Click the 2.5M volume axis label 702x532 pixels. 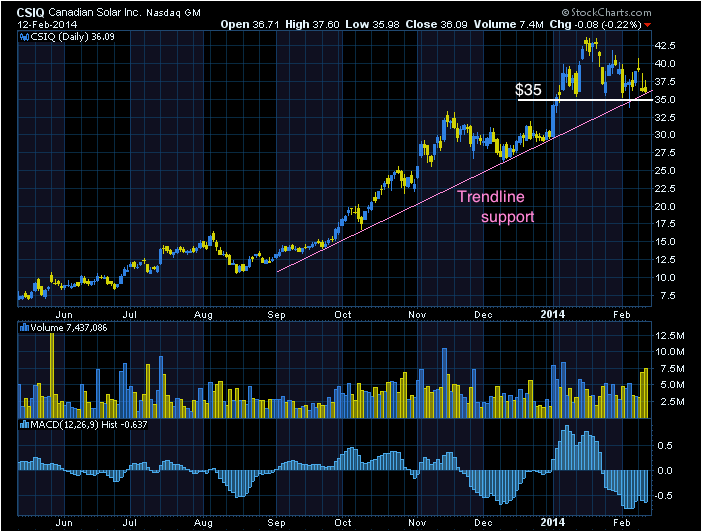coord(672,402)
